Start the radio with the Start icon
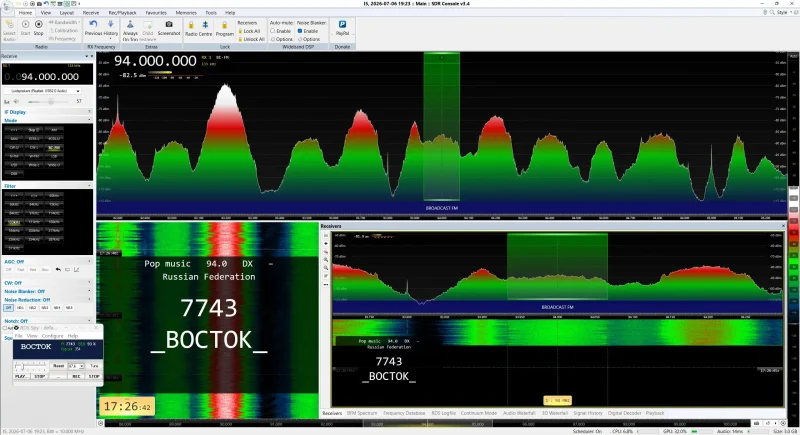 (26, 25)
